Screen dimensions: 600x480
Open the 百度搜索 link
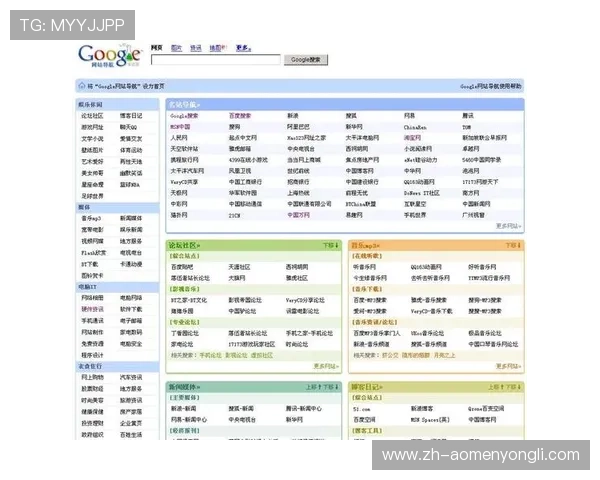pyautogui.click(x=240, y=116)
